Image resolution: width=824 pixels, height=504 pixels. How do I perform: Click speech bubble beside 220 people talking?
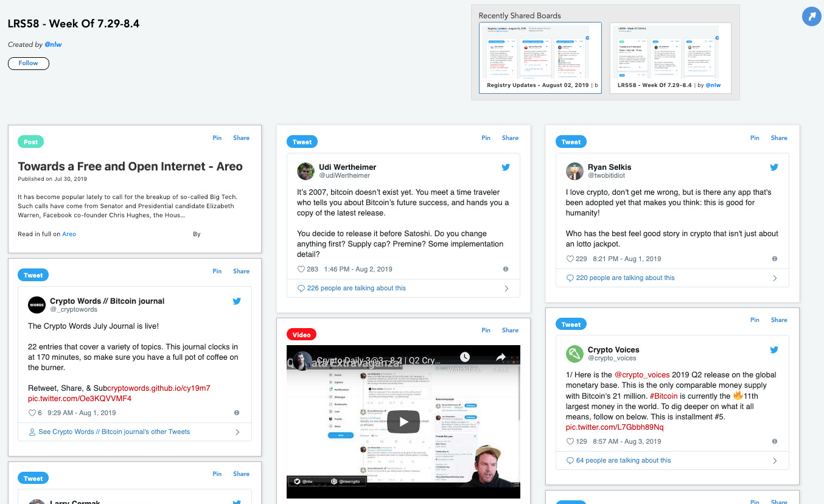pyautogui.click(x=570, y=278)
